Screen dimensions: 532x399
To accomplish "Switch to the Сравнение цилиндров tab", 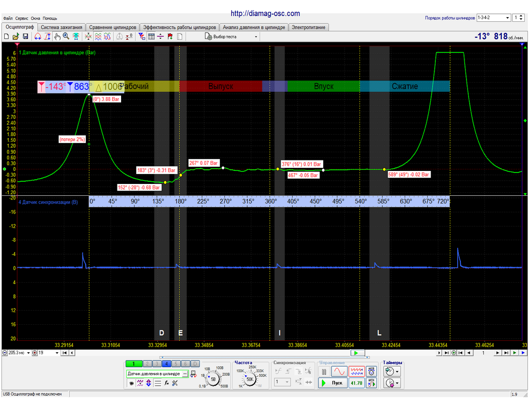I will (113, 27).
